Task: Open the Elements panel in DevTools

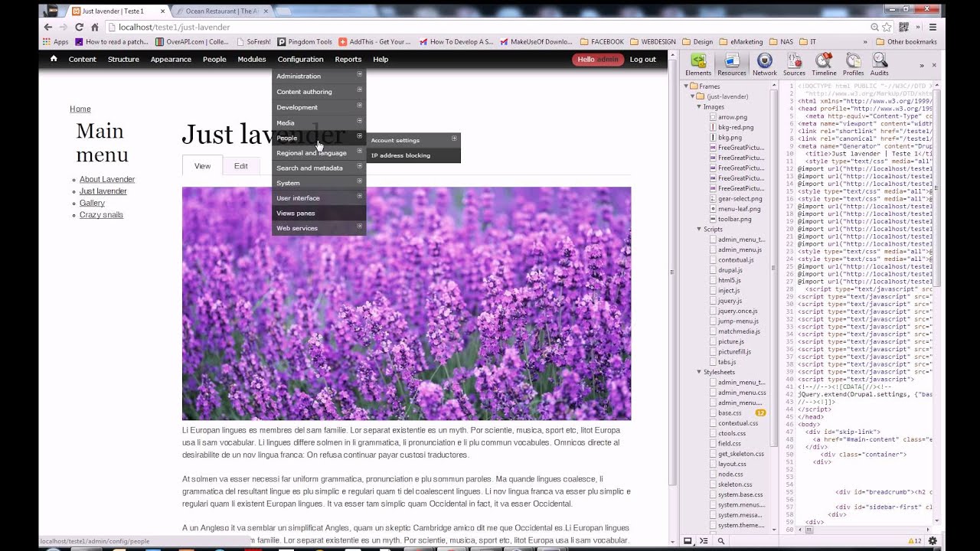Action: tap(698, 64)
